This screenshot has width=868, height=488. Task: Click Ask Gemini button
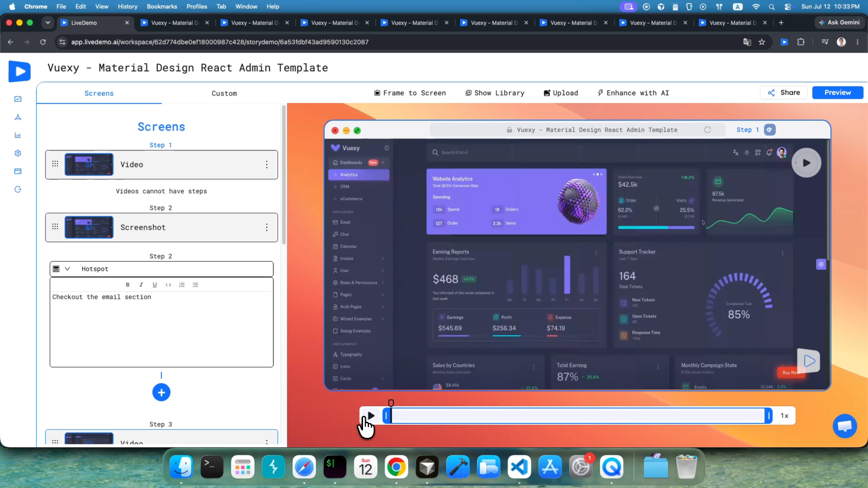839,23
